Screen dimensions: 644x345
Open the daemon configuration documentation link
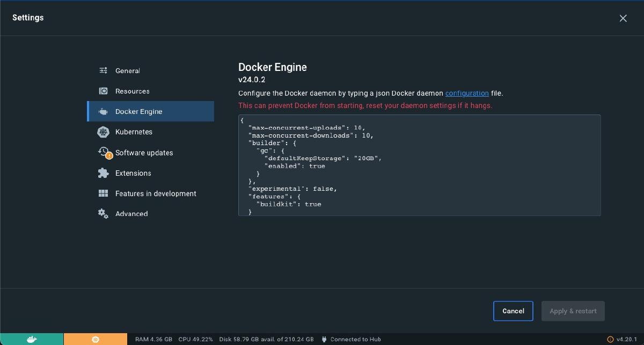pos(467,93)
